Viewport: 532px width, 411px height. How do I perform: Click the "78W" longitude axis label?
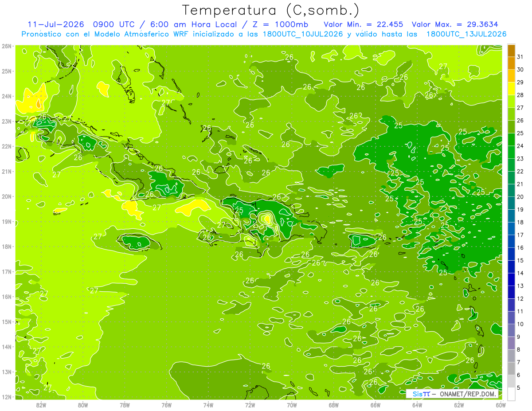pyautogui.click(x=125, y=405)
